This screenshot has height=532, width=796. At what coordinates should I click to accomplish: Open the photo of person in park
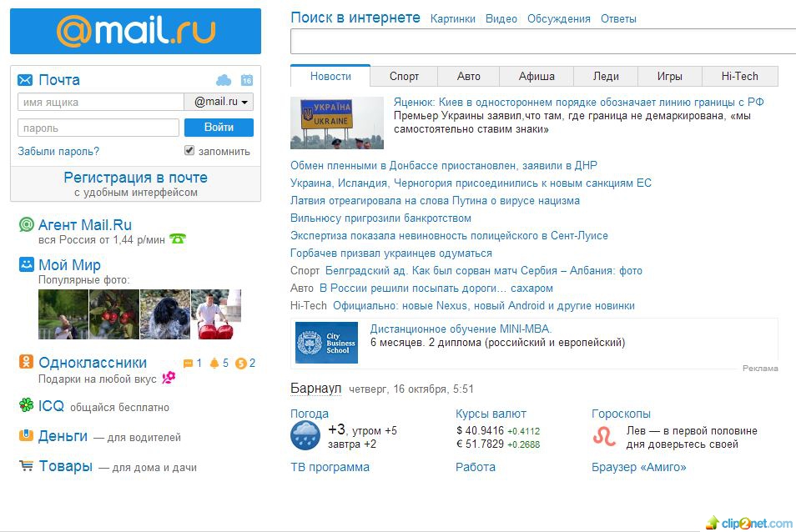(x=63, y=314)
